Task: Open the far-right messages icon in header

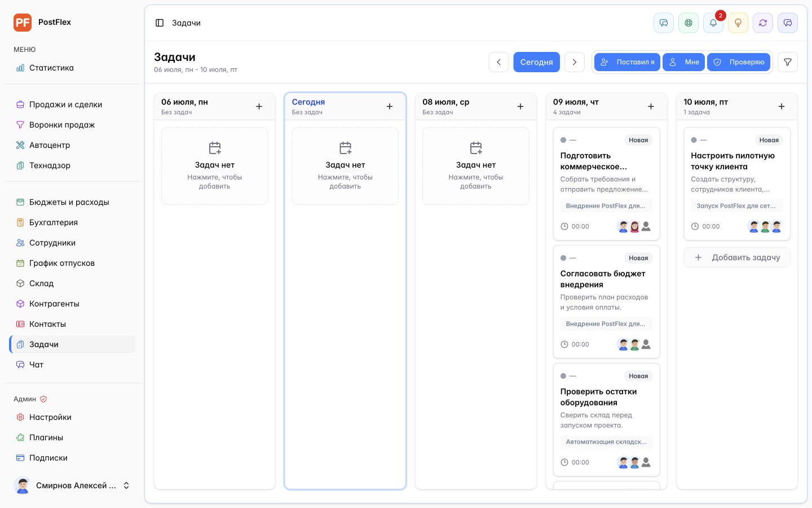Action: pos(788,23)
